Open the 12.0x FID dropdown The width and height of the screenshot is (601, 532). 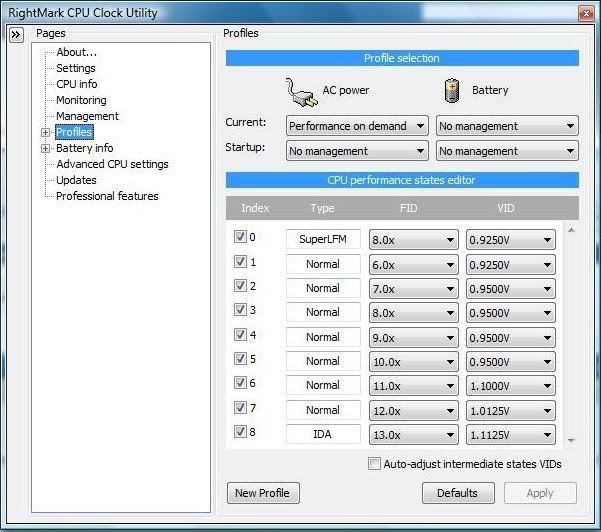tap(414, 410)
